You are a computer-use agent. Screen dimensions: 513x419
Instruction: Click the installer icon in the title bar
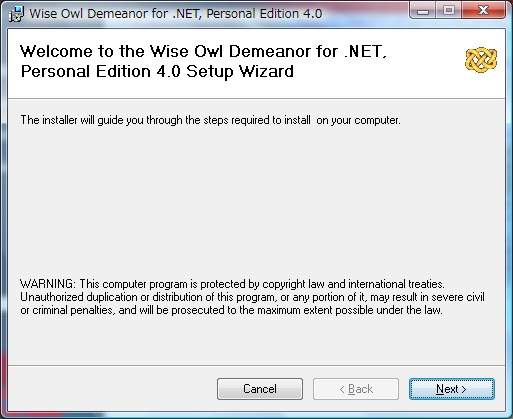point(16,14)
